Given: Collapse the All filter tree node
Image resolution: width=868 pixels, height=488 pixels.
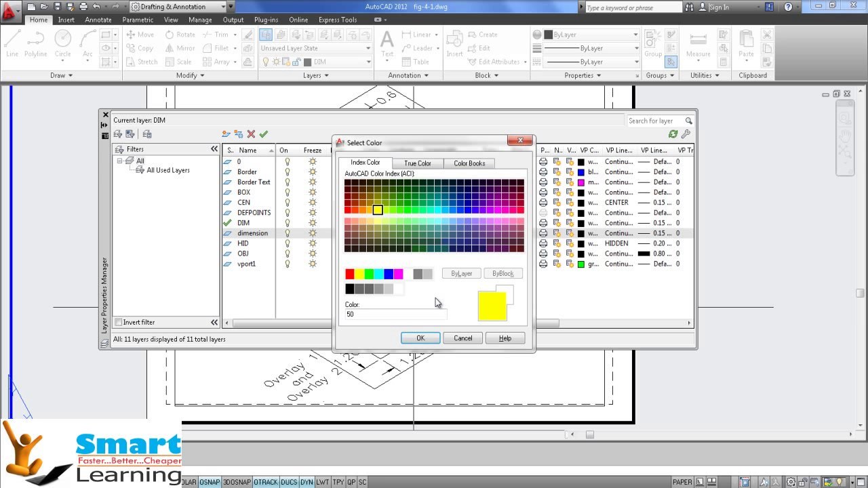Looking at the screenshot, I should pyautogui.click(x=120, y=161).
